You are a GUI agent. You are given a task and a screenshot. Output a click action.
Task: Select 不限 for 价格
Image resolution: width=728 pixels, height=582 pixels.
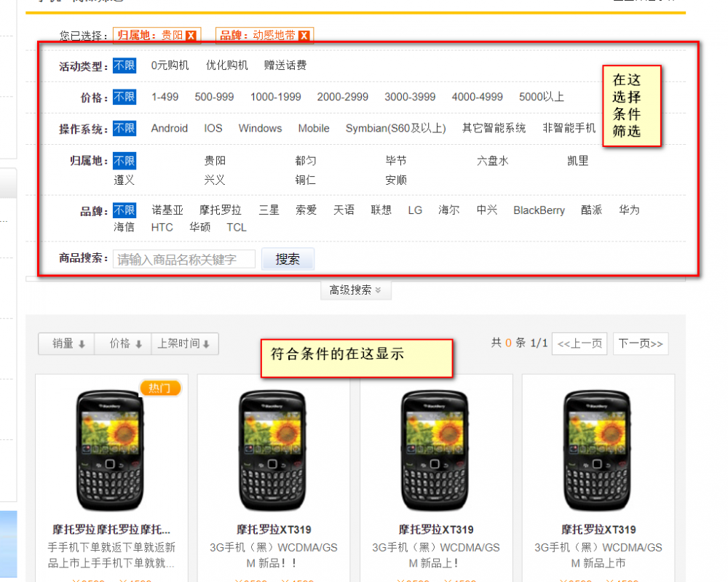[x=124, y=97]
